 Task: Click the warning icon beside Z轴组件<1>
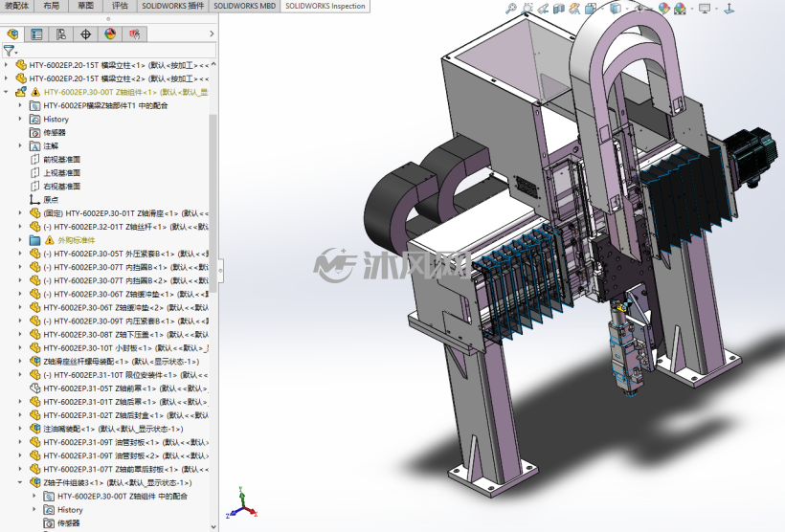coord(35,92)
